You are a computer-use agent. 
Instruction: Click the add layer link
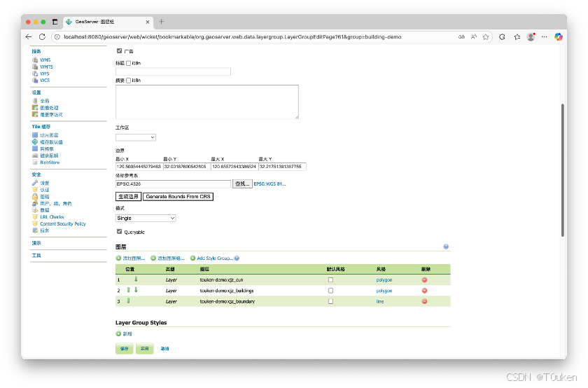pyautogui.click(x=134, y=258)
